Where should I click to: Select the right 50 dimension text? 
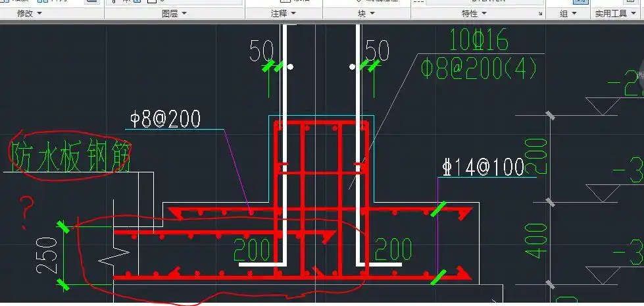click(377, 51)
